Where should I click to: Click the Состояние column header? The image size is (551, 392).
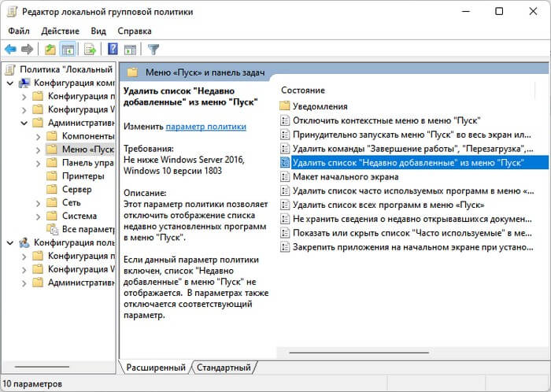coord(303,91)
